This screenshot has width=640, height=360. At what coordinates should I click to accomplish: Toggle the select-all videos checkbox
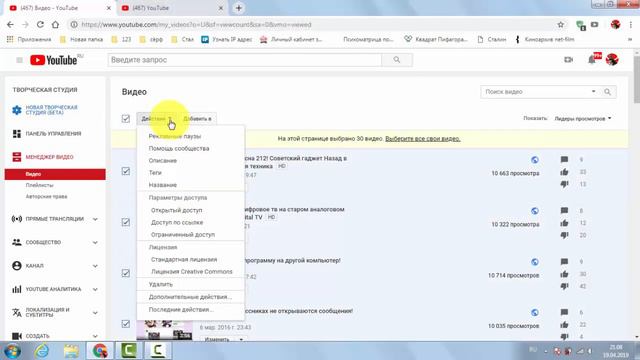(126, 118)
